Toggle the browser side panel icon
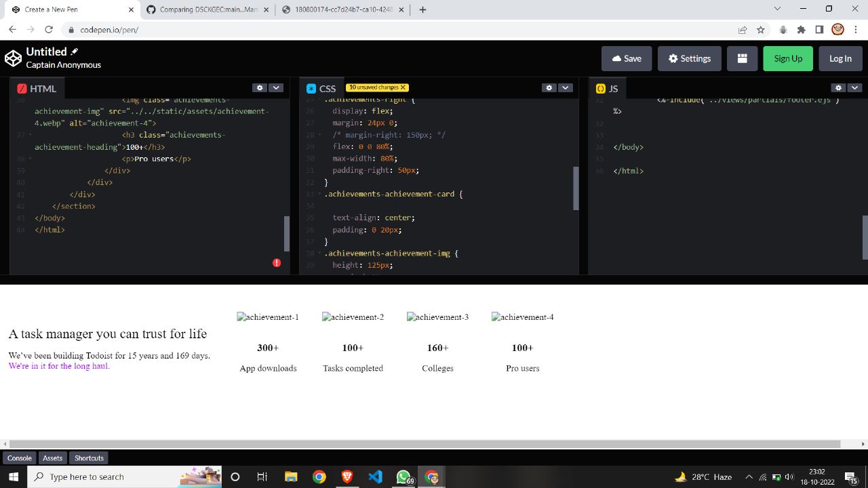868x488 pixels. [x=819, y=30]
